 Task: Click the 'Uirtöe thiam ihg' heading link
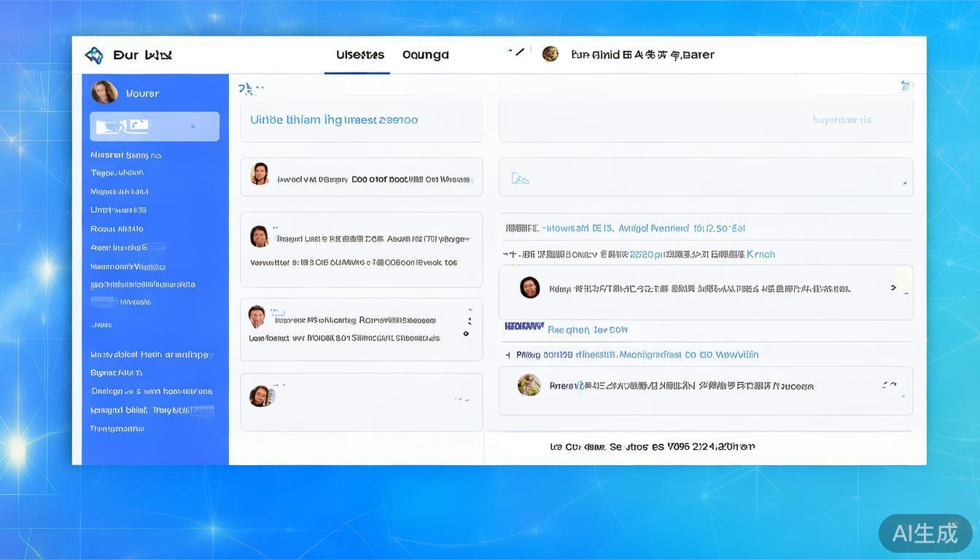click(333, 120)
